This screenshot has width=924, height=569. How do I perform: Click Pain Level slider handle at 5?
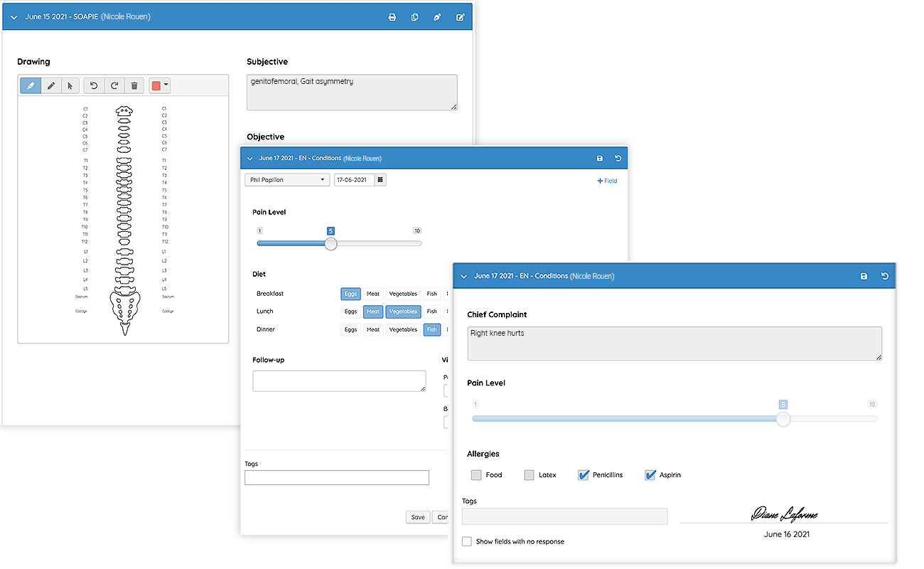click(x=331, y=243)
